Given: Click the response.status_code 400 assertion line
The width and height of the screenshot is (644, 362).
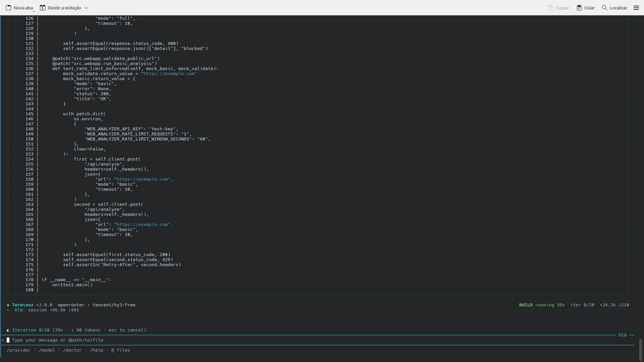Looking at the screenshot, I should click(x=121, y=43).
